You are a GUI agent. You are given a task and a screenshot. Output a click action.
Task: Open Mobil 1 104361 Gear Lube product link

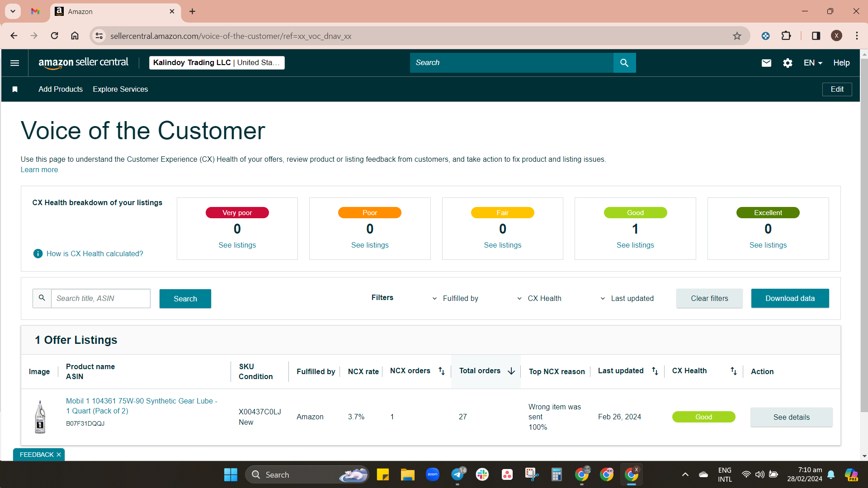point(142,406)
